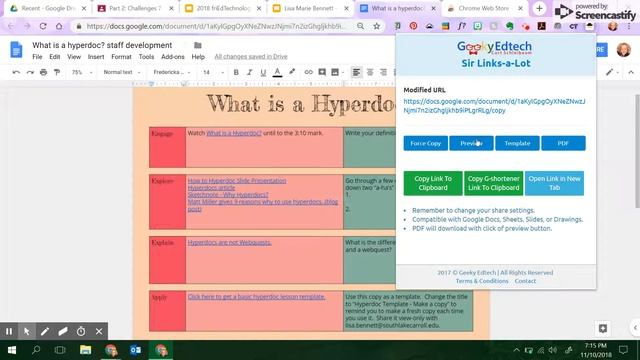Collapse the menus with the up chevron
The image size is (640, 360).
[631, 72]
